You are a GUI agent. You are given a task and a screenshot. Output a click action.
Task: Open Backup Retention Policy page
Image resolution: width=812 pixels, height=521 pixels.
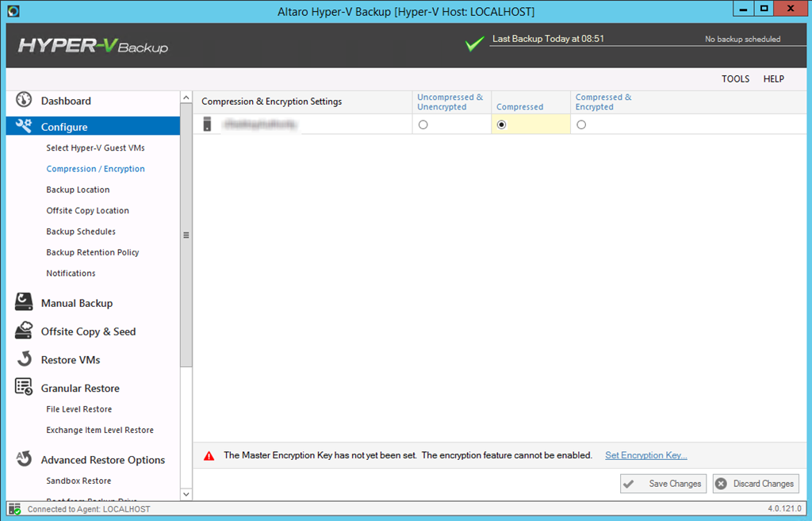point(93,252)
